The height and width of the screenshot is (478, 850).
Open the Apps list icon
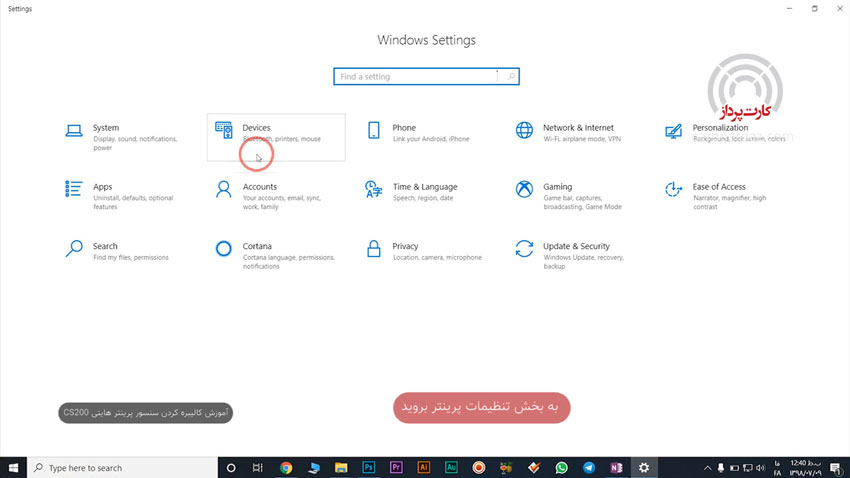74,189
